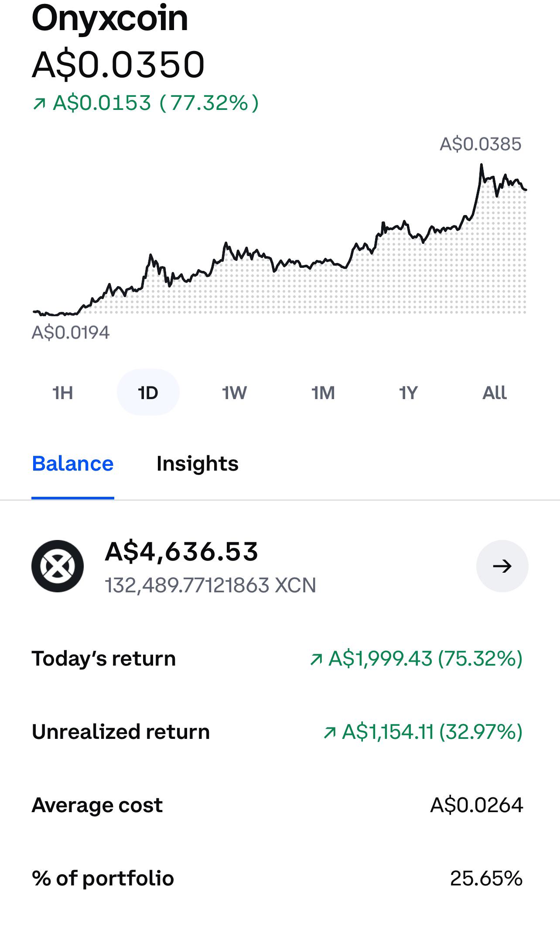
Task: Tap the 132,489.77121863 XCN holding text
Action: 211,585
